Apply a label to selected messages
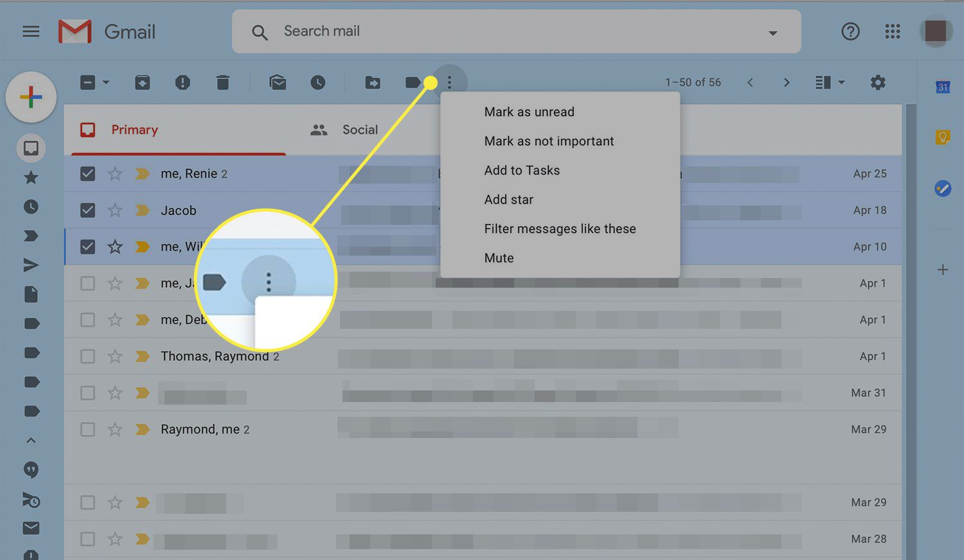The image size is (964, 560). pos(413,82)
